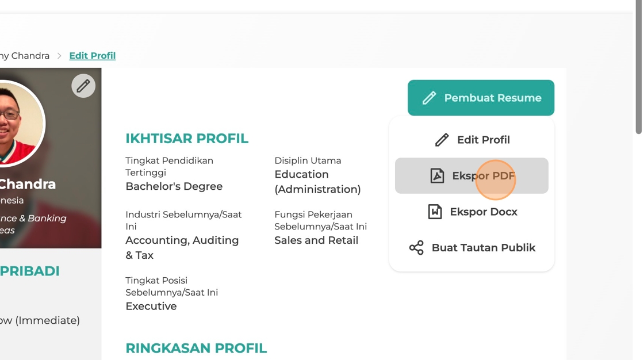Click the IKHTISAR PROFIL heading
This screenshot has height=360, width=644.
click(x=187, y=139)
